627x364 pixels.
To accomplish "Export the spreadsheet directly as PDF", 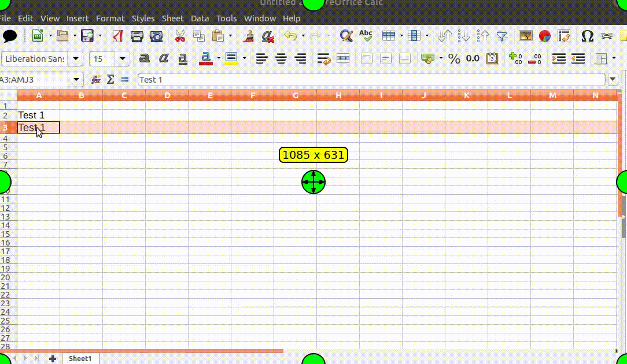I will [118, 36].
